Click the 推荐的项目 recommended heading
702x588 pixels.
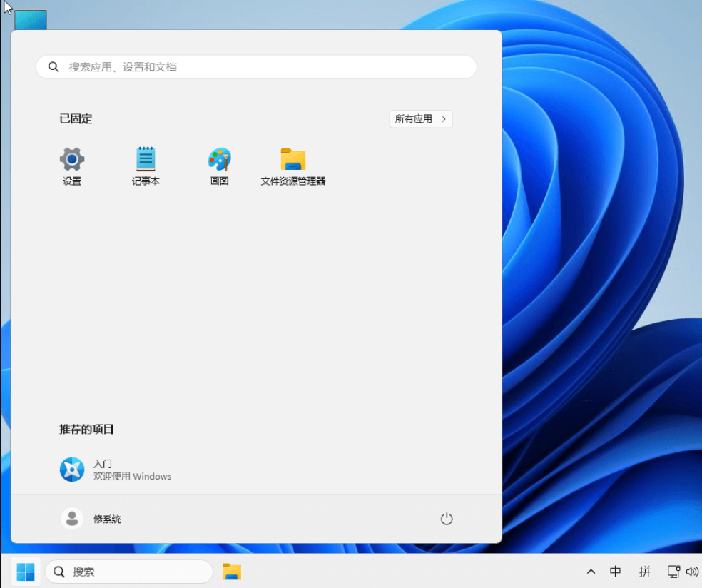click(x=86, y=429)
